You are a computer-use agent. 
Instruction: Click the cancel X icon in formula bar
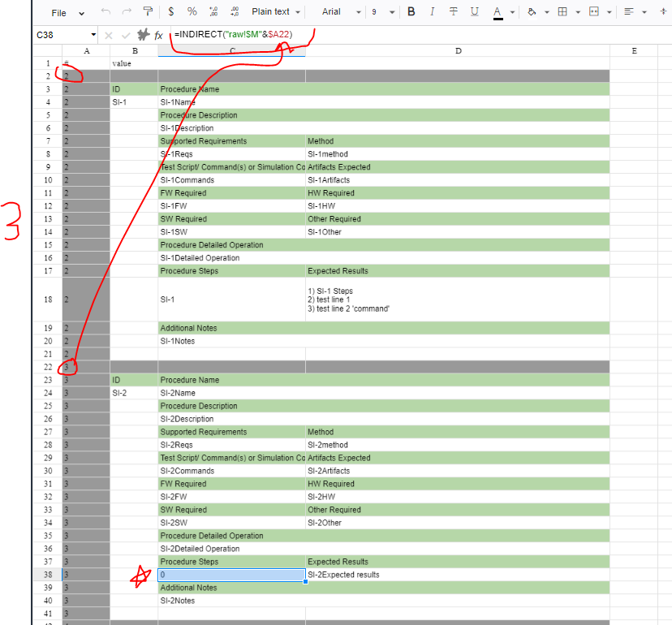[109, 35]
